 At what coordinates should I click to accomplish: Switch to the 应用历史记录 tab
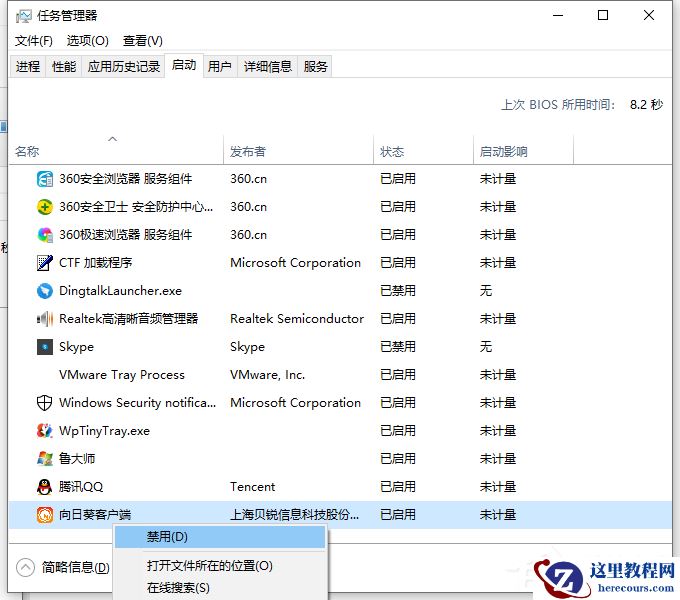click(x=124, y=66)
